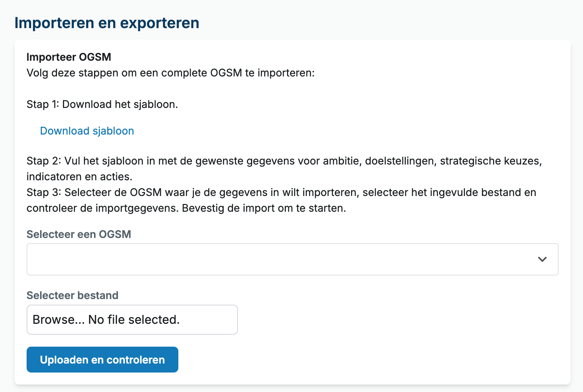
Task: Click the Download sjabloon link
Action: pos(87,131)
